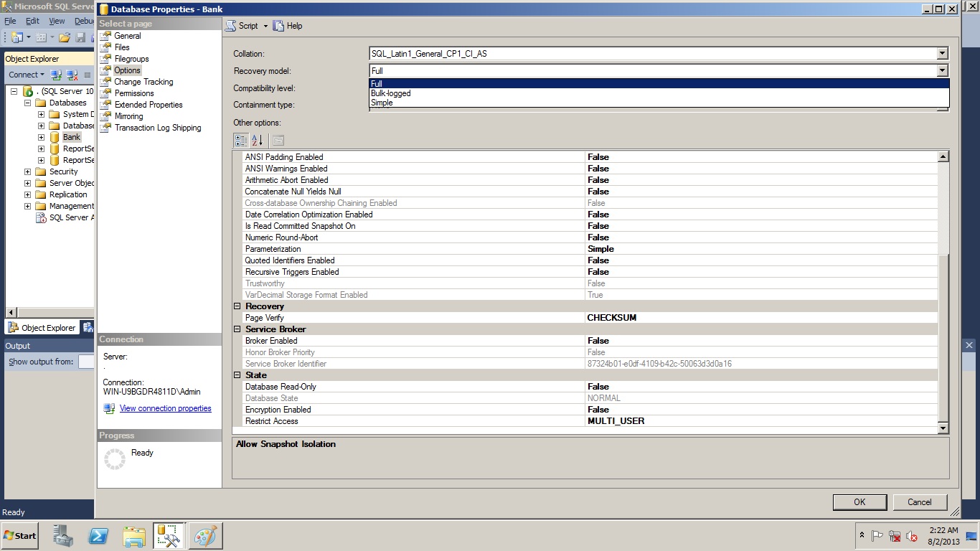Click the Disconnect icon in Object Explorer
Image resolution: width=980 pixels, height=551 pixels.
pos(72,75)
